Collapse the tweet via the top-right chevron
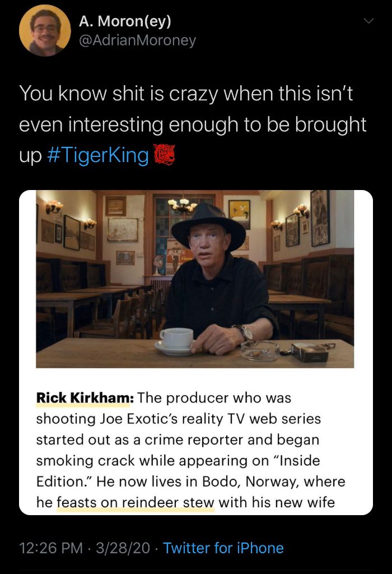The image size is (392, 574). (368, 20)
